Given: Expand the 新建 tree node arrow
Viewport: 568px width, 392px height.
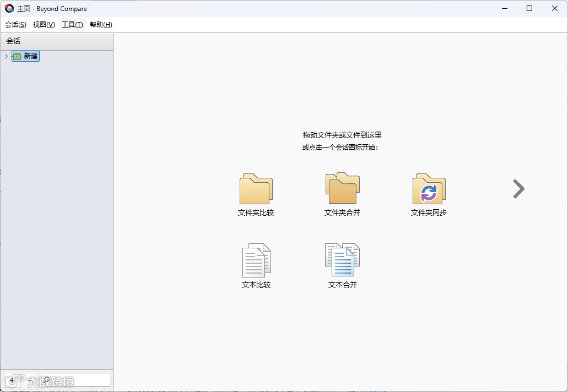Looking at the screenshot, I should [x=6, y=56].
